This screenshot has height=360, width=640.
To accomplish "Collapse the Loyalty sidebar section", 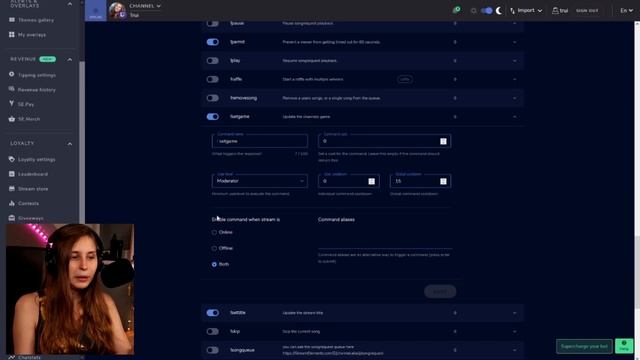I will click(69, 144).
